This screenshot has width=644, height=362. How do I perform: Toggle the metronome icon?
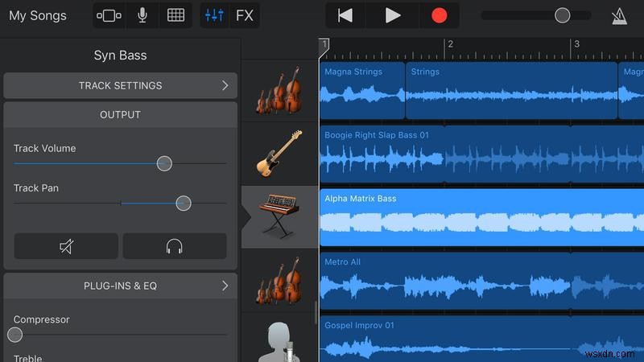click(619, 16)
